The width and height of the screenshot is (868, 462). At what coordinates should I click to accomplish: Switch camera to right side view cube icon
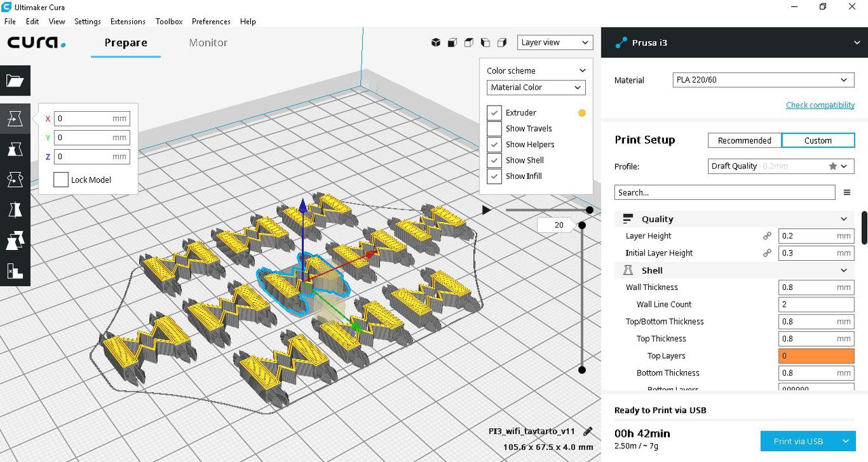502,43
